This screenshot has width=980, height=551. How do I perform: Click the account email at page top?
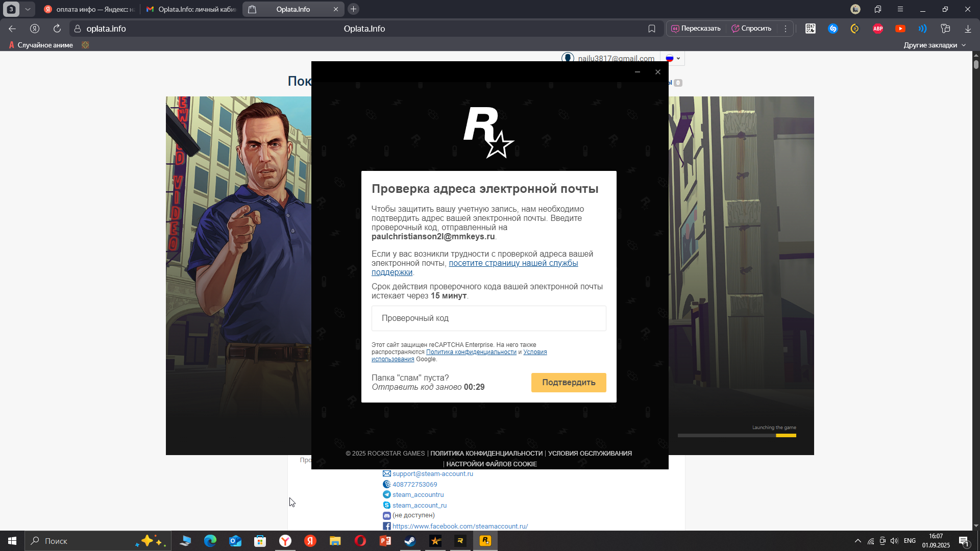(x=616, y=58)
